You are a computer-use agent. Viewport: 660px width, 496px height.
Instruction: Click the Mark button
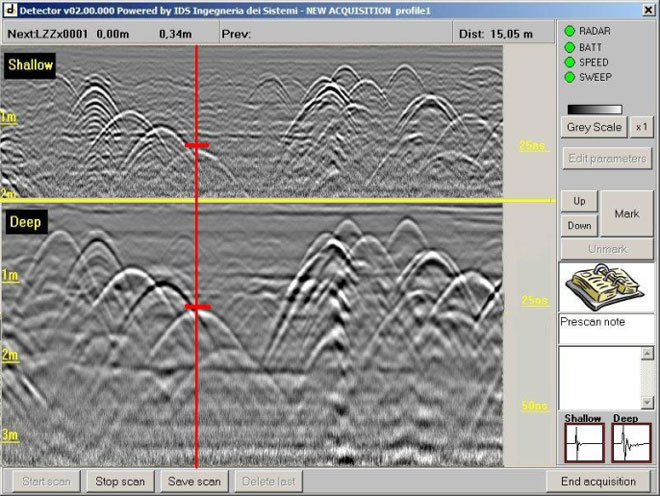pos(627,213)
